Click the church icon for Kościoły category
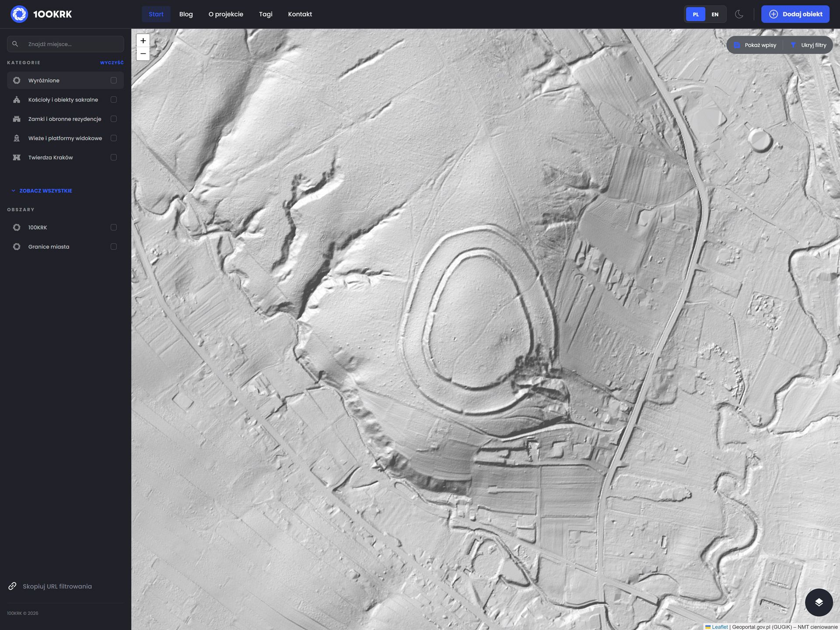This screenshot has height=630, width=840. (17, 100)
